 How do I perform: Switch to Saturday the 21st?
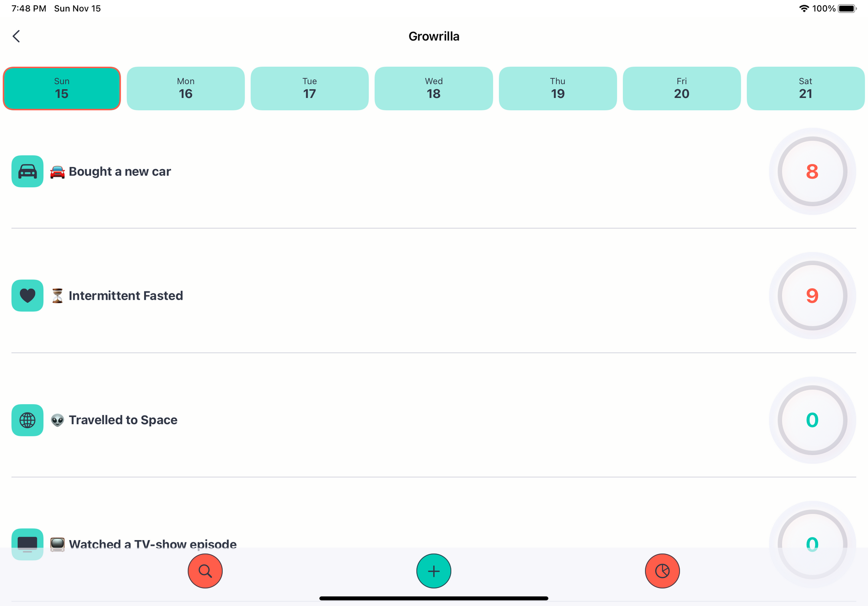pos(806,88)
